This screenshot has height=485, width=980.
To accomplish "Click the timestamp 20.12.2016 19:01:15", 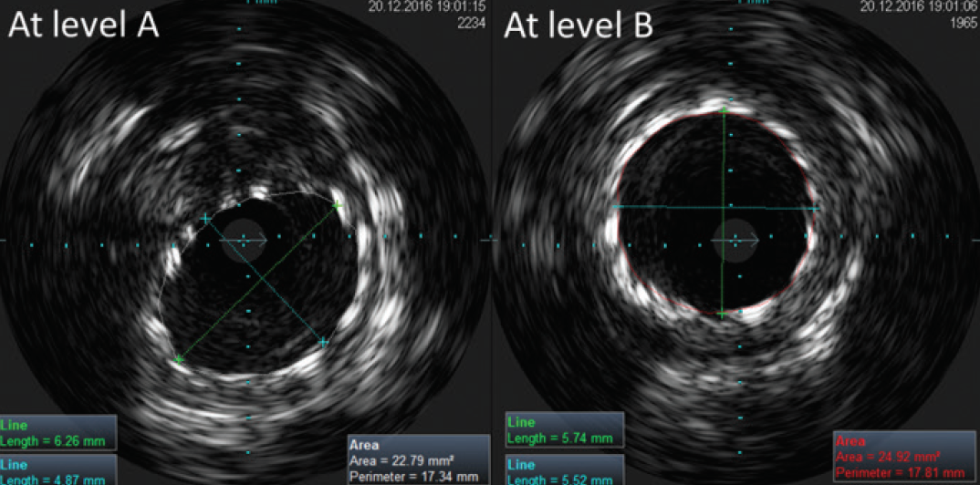I will 427,8.
